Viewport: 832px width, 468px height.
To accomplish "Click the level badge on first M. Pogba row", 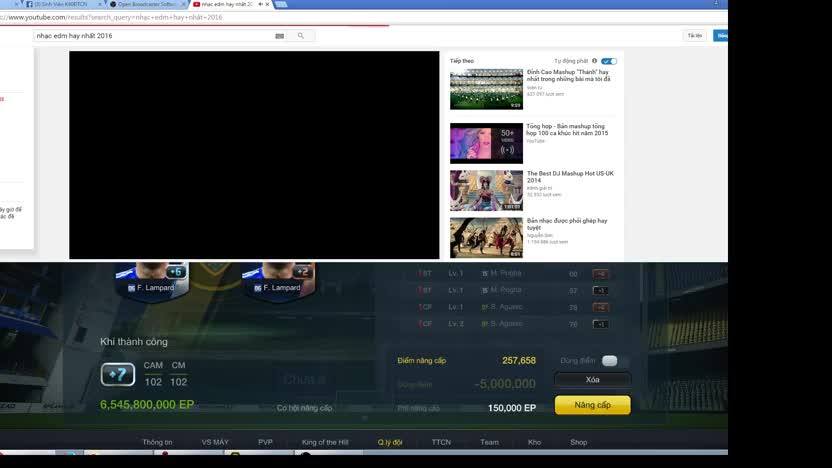I will click(x=600, y=274).
